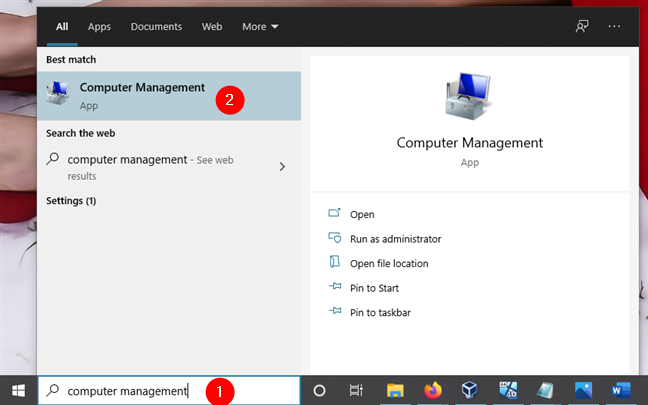Click the Open action icon

(334, 213)
